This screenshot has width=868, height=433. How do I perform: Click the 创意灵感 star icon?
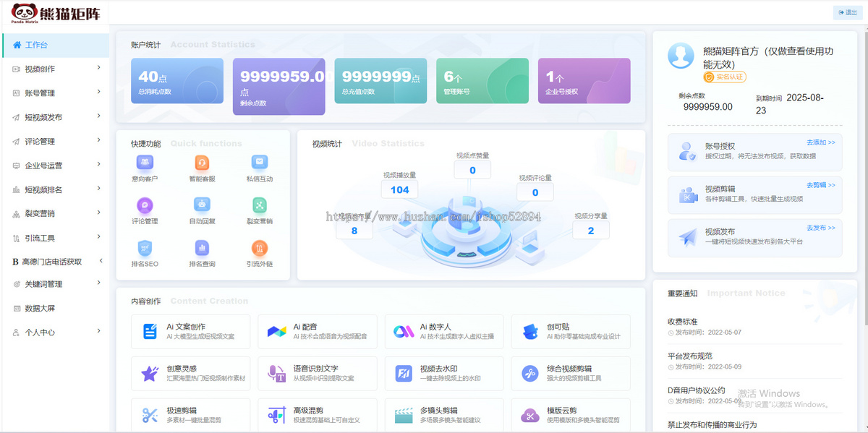pyautogui.click(x=150, y=374)
